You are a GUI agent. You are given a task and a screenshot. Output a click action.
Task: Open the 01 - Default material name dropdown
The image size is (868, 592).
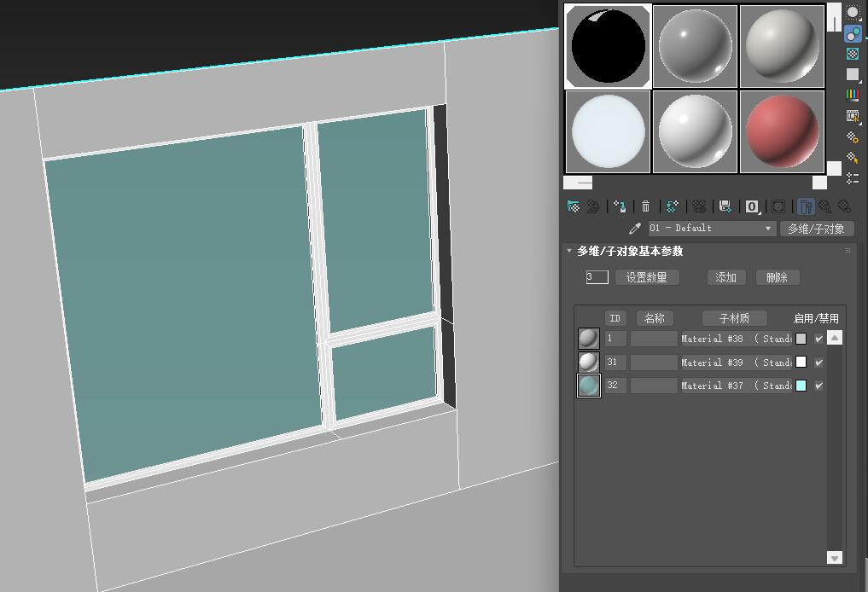(x=768, y=229)
